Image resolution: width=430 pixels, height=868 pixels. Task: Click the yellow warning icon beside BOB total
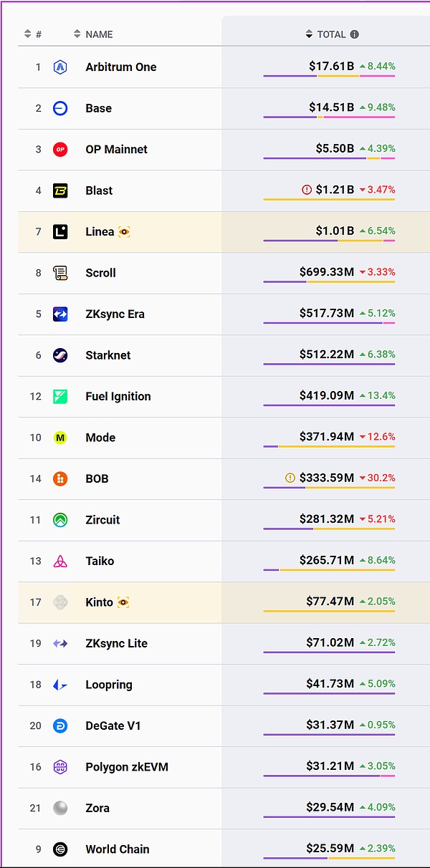290,478
